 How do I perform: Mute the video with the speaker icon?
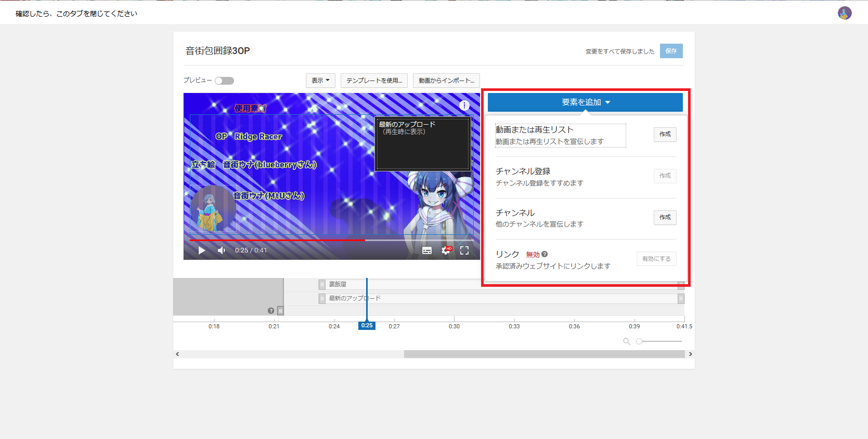[x=222, y=250]
